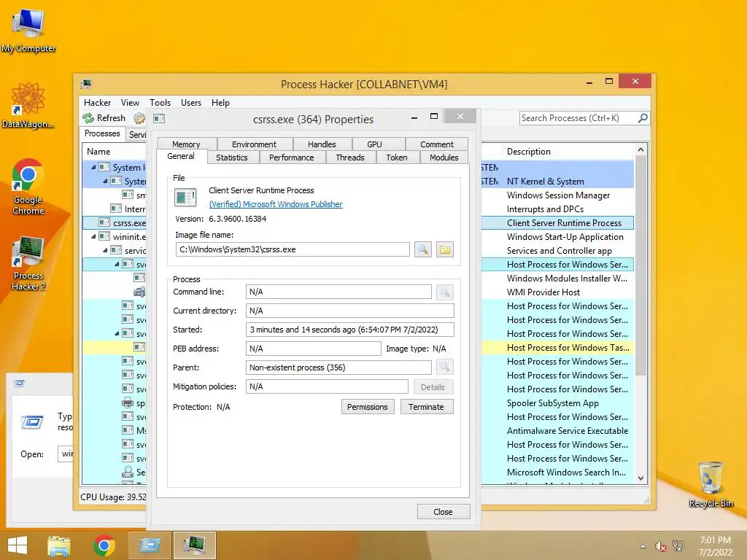Open Process Hacker 2 desktop shortcut
This screenshot has width=747, height=560.
click(28, 263)
